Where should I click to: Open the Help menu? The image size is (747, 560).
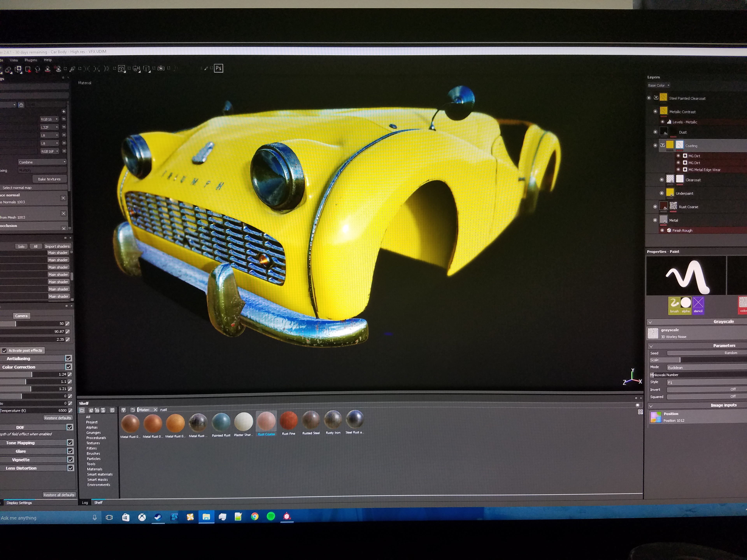[x=48, y=60]
